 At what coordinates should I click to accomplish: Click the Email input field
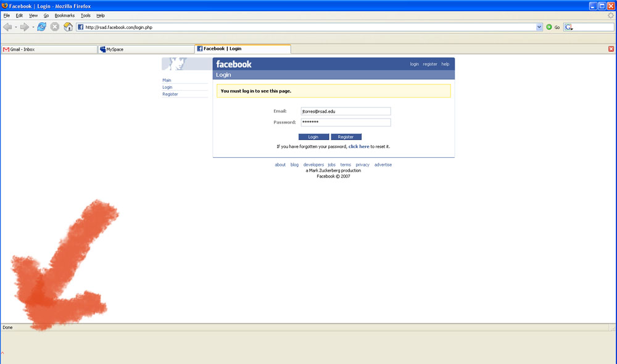346,112
